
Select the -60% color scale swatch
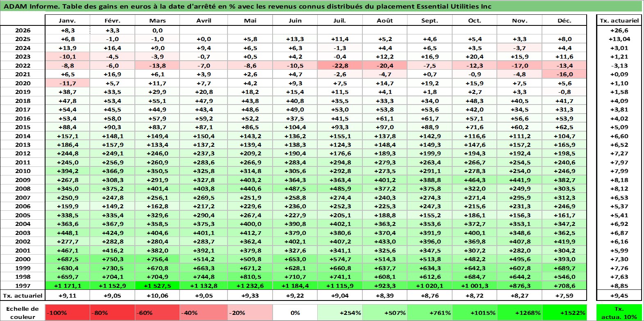coord(158,312)
